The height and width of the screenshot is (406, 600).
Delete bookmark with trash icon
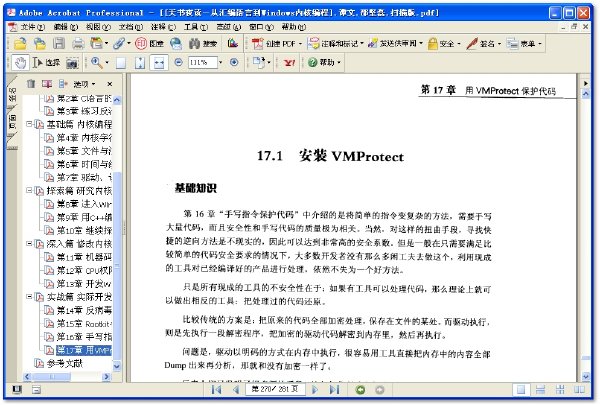tap(32, 83)
